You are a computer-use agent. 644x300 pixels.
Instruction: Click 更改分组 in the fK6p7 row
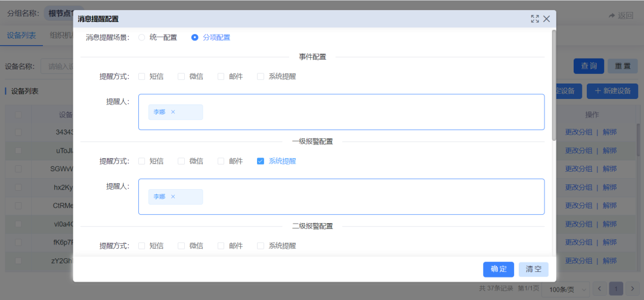[x=578, y=242]
